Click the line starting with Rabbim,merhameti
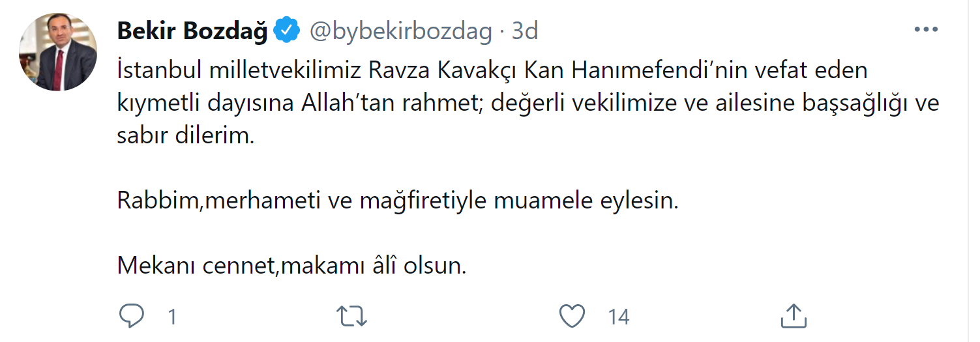Viewport: 980px width, 342px height. (398, 201)
